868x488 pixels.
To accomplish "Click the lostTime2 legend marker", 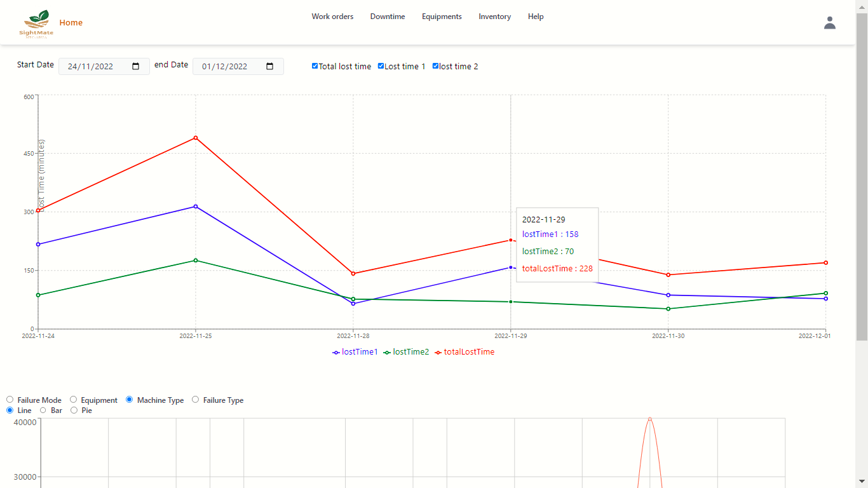I will (x=387, y=353).
